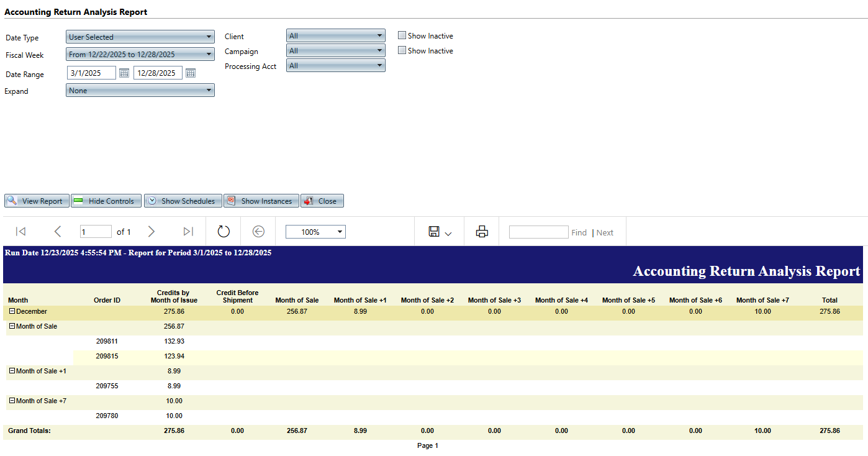Refresh the report with the circular arrow
Viewport: 868px width, 456px height.
[x=224, y=232]
